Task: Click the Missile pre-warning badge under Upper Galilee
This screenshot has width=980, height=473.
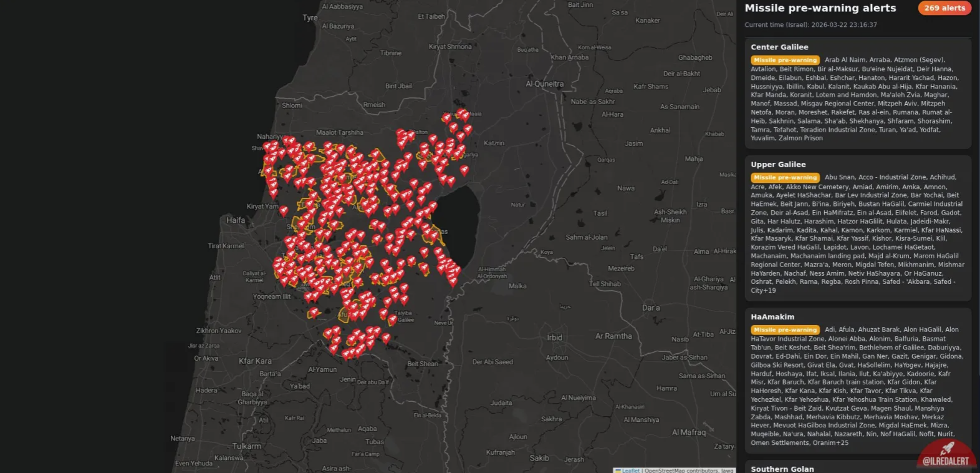Action: click(x=785, y=177)
